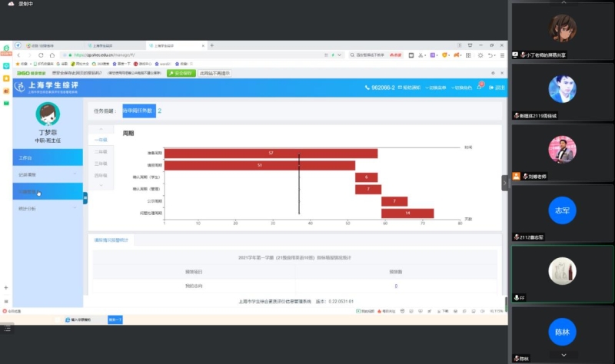The image size is (615, 364).
Task: Select the 工作台 sidebar item
Action: pos(48,157)
